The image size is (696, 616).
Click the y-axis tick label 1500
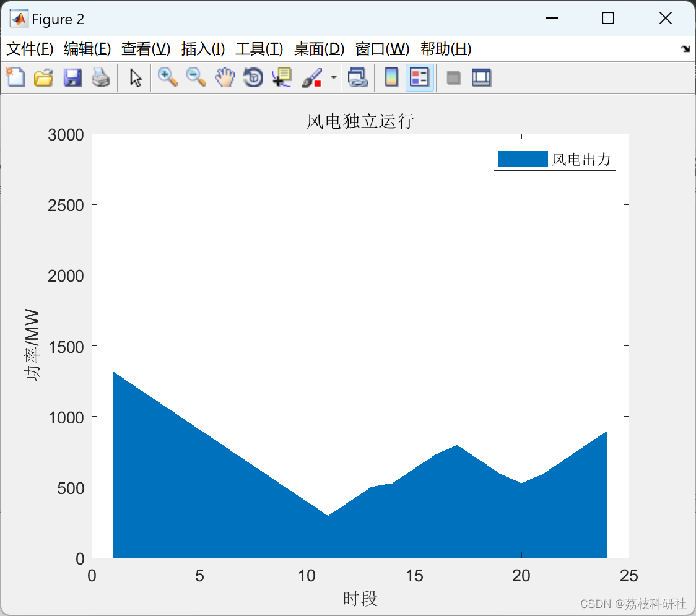(x=66, y=347)
